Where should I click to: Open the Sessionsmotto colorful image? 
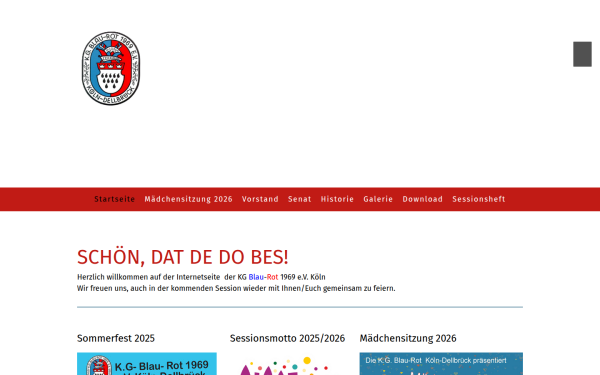287,366
